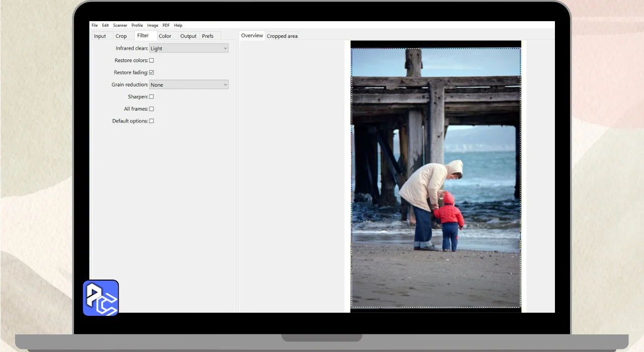Open the Profile menu

137,25
